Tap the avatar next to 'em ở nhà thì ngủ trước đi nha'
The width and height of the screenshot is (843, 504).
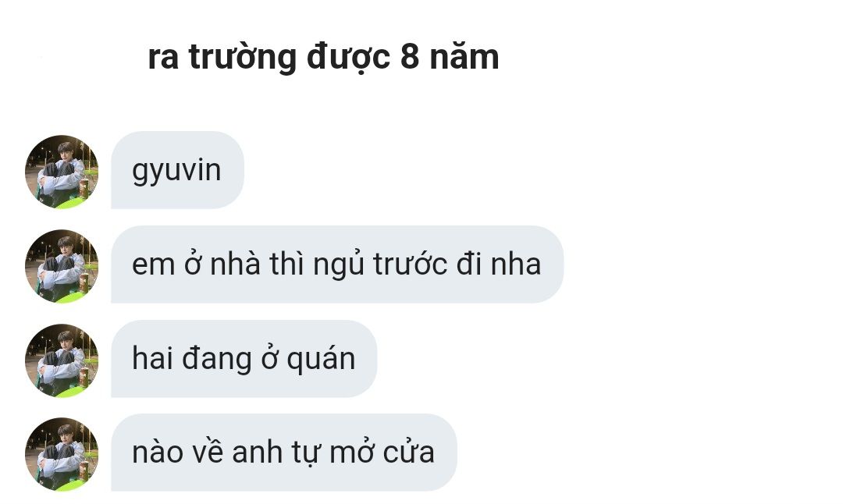point(62,266)
